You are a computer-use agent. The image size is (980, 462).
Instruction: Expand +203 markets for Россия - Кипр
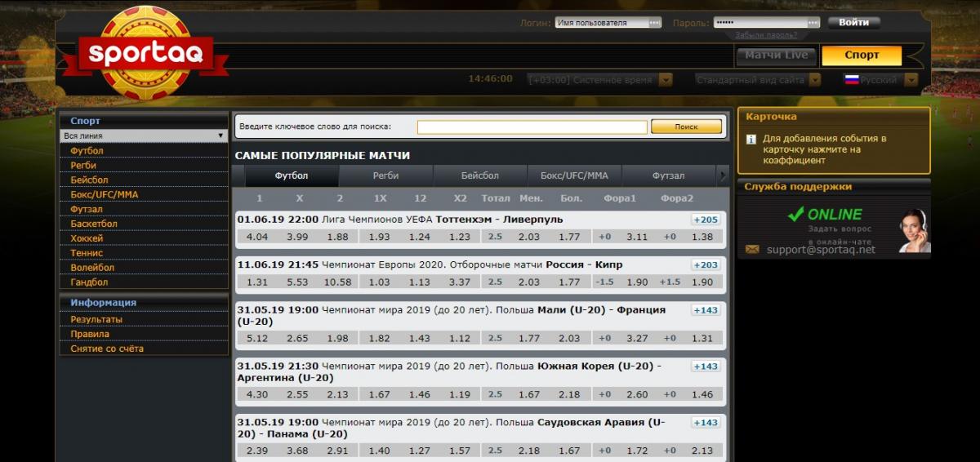pyautogui.click(x=705, y=264)
